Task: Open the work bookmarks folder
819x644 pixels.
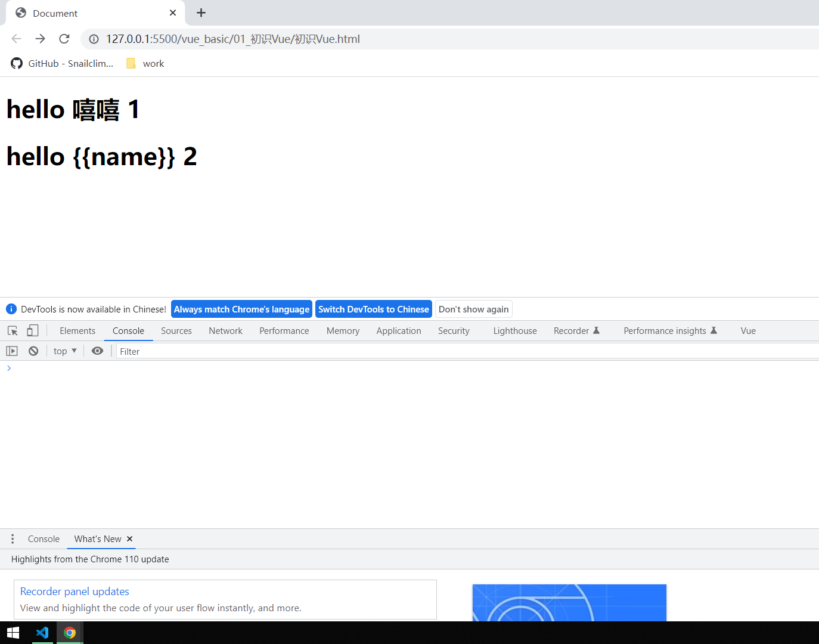Action: click(145, 63)
